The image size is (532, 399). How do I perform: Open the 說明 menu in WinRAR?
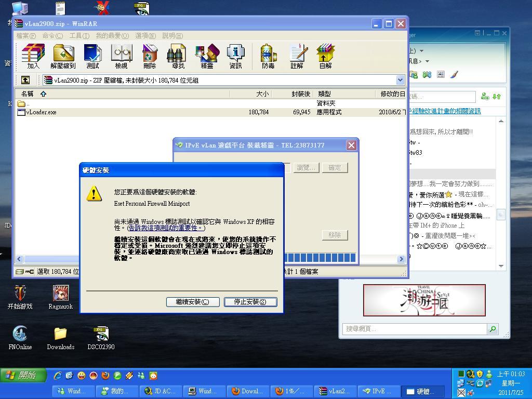[x=172, y=36]
